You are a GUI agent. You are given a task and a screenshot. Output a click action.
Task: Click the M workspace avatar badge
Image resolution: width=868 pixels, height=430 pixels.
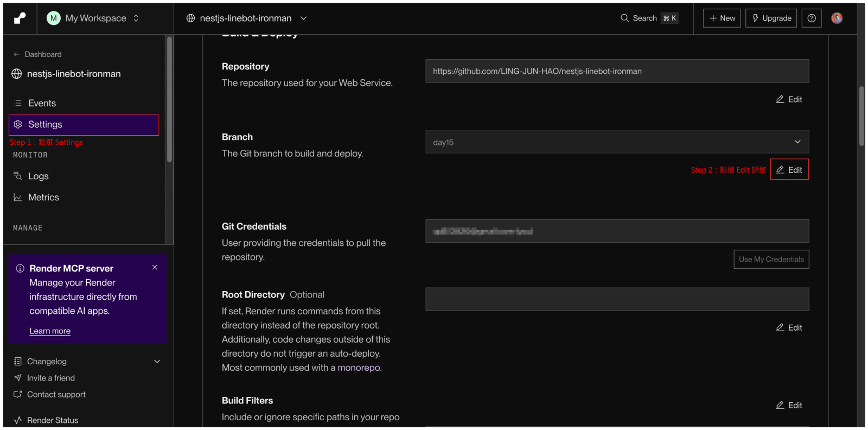[x=53, y=18]
